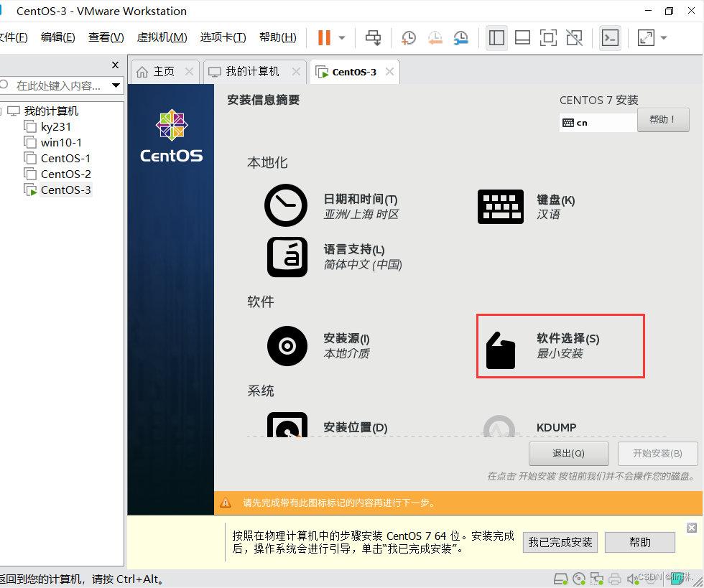This screenshot has height=588, width=704.
Task: Click the sound card status bar icon
Action: (632, 579)
